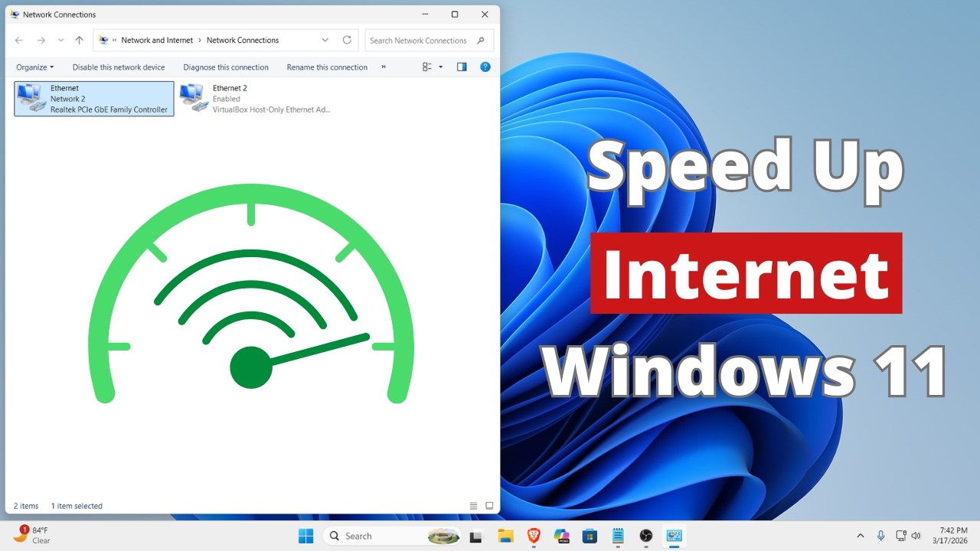Click 'Network Connections' breadcrumb in address bar
The height and width of the screenshot is (551, 980).
click(243, 41)
